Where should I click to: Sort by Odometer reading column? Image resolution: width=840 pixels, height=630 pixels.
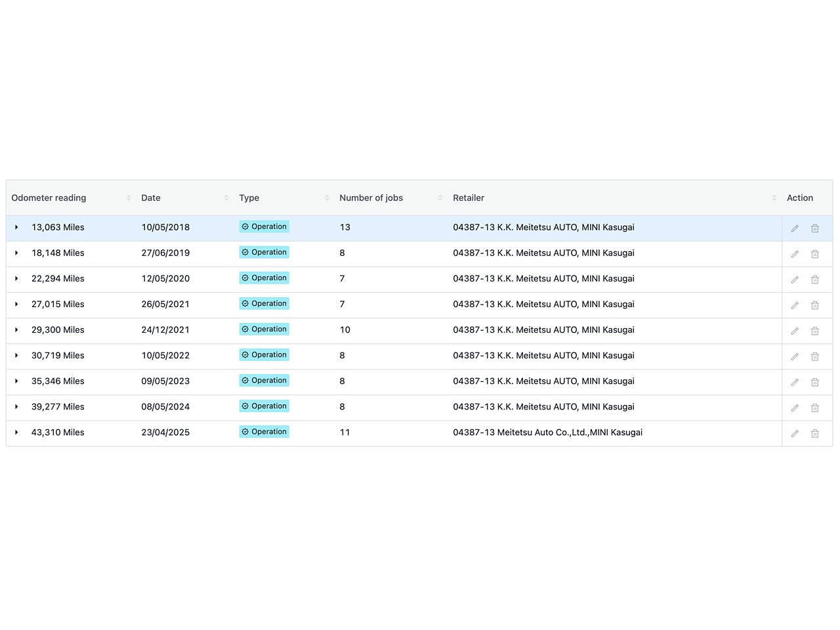coord(129,198)
